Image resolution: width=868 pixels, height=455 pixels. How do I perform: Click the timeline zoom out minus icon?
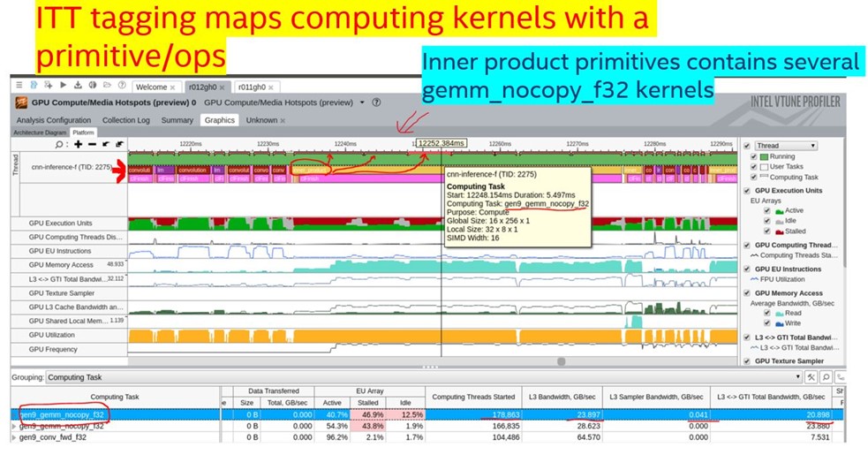[92, 145]
